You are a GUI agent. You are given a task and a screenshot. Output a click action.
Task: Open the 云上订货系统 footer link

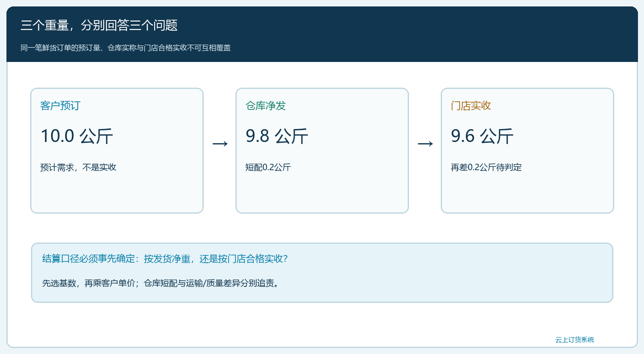pos(575,340)
